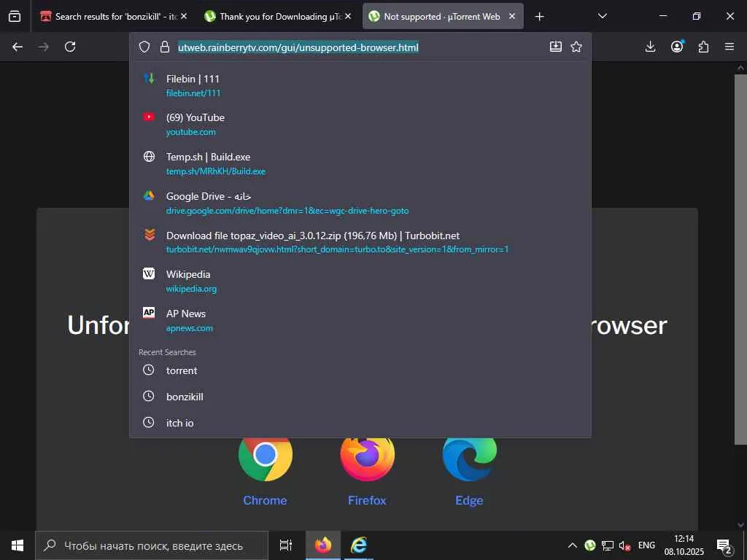This screenshot has width=747, height=560.
Task: Switch to Thank you for Downloading tab
Action: click(279, 17)
